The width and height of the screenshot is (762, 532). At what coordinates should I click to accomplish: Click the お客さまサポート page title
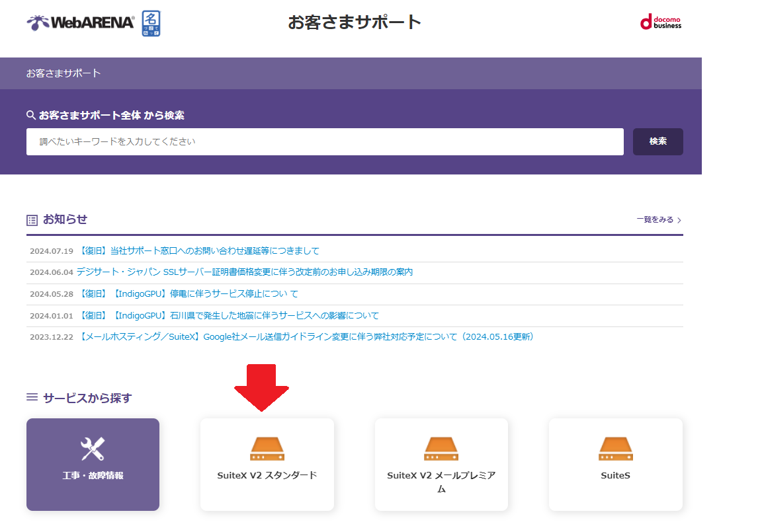point(355,22)
